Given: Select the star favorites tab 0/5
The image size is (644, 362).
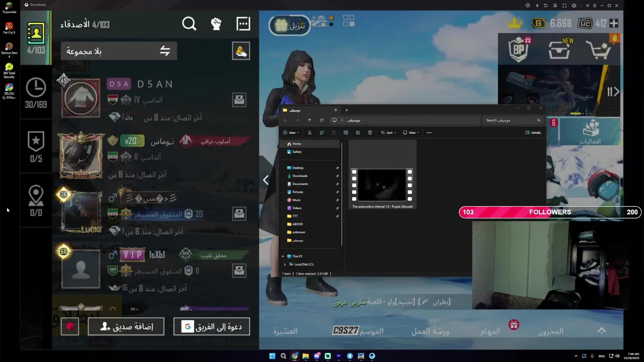Looking at the screenshot, I should pyautogui.click(x=36, y=147).
